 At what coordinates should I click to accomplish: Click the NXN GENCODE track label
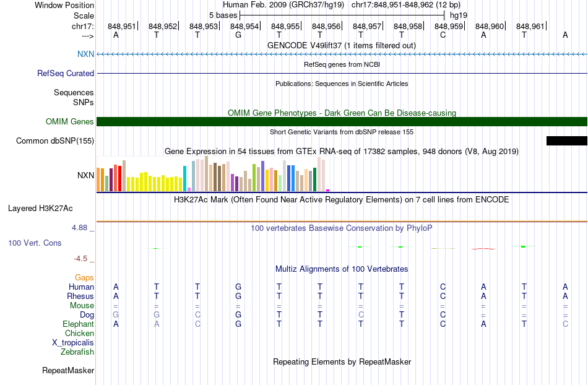(x=85, y=54)
